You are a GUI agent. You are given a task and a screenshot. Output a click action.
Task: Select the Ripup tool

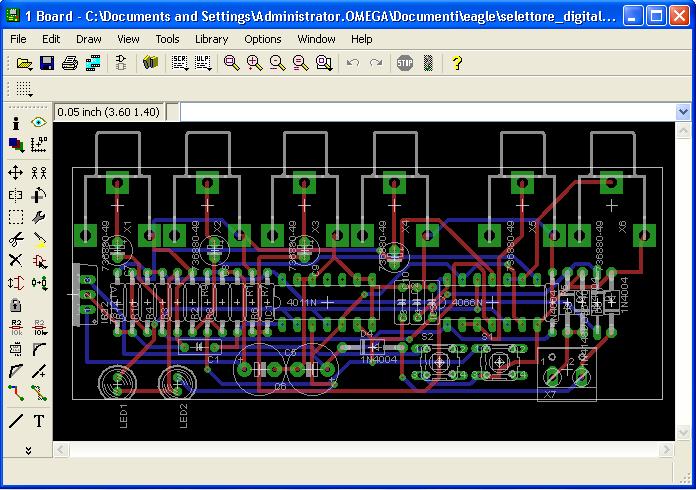[39, 393]
